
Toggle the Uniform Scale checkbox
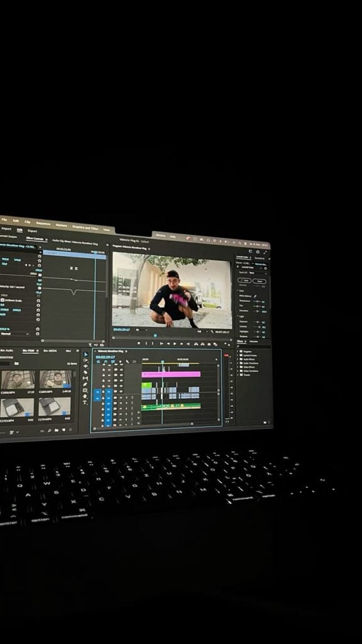pyautogui.click(x=3, y=300)
